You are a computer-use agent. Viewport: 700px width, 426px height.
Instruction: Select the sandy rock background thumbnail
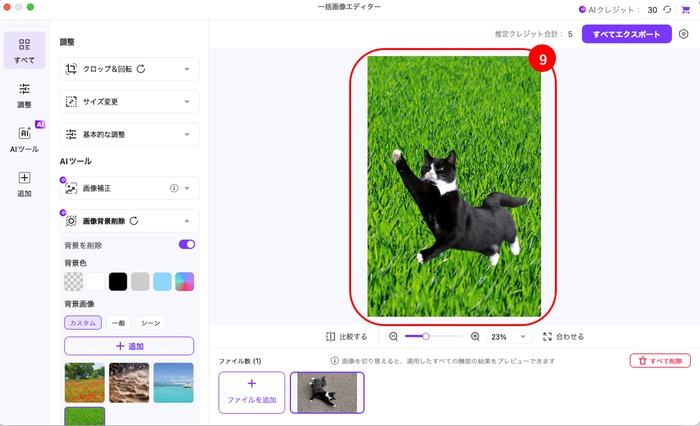(x=129, y=383)
